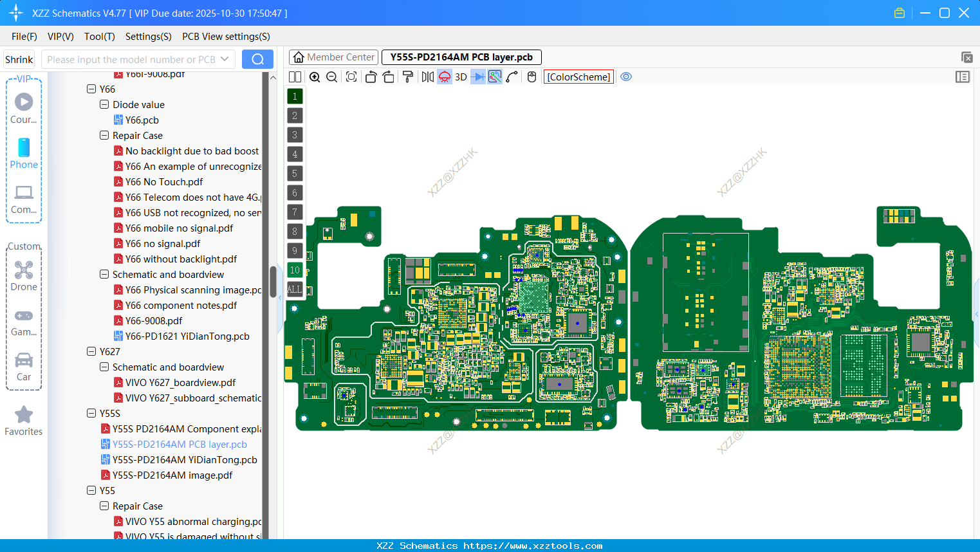The image size is (980, 552).
Task: Toggle the eye visibility icon beside ColorScheme
Action: coord(626,77)
